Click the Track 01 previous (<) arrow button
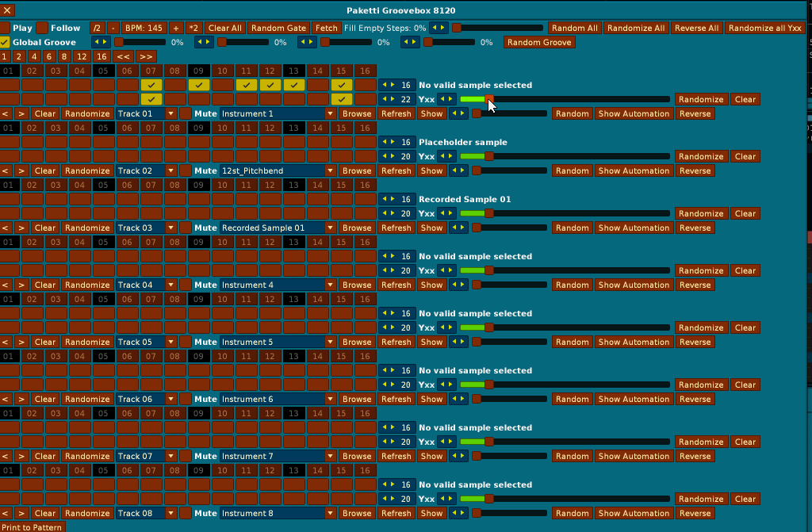The height and width of the screenshot is (532, 812). tap(6, 113)
